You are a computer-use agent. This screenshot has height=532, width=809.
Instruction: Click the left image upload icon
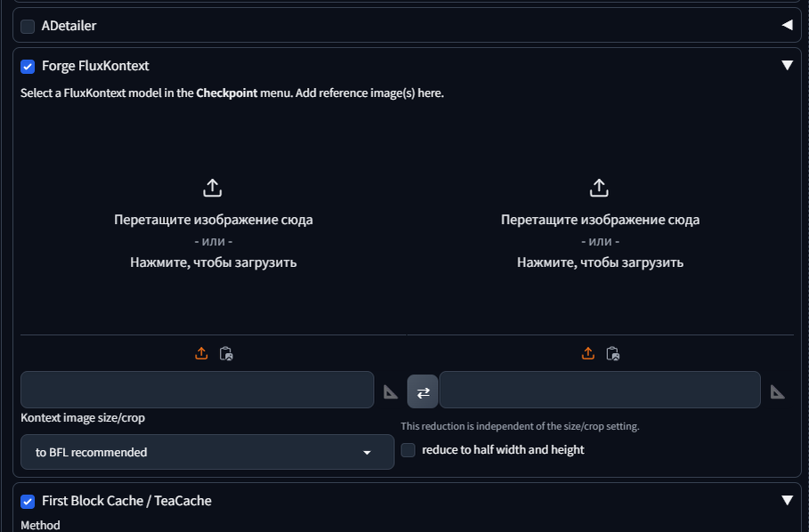pos(202,353)
